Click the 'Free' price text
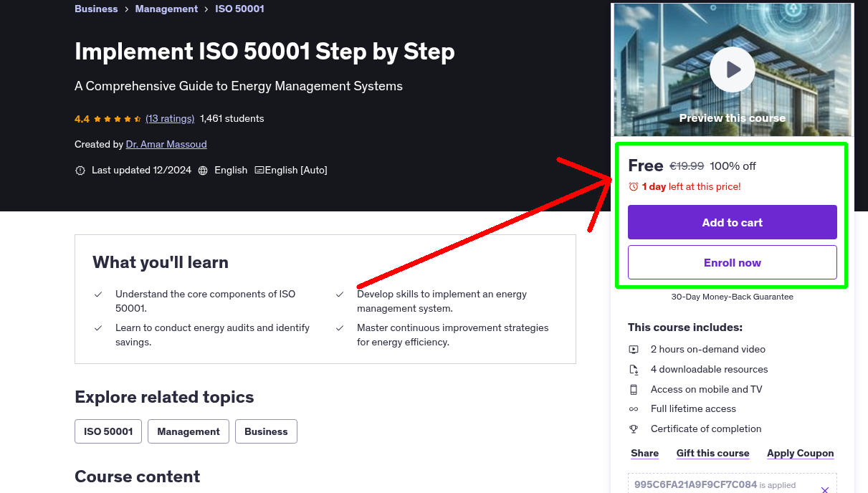The height and width of the screenshot is (493, 868). [x=645, y=166]
